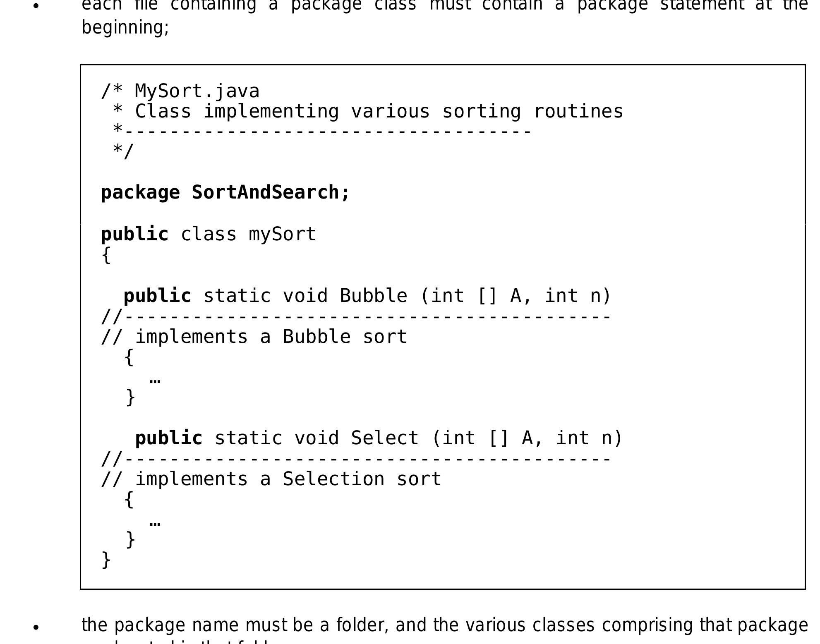Click the class name "mySort"
The height and width of the screenshot is (644, 820).
[282, 234]
